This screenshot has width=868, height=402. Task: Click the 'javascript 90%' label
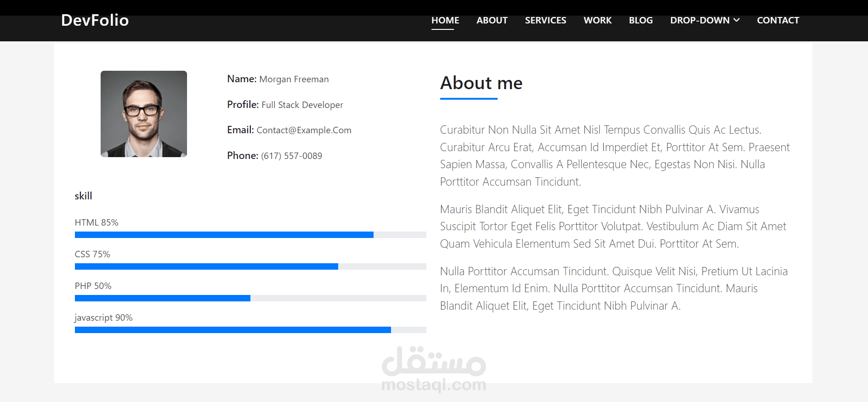103,317
